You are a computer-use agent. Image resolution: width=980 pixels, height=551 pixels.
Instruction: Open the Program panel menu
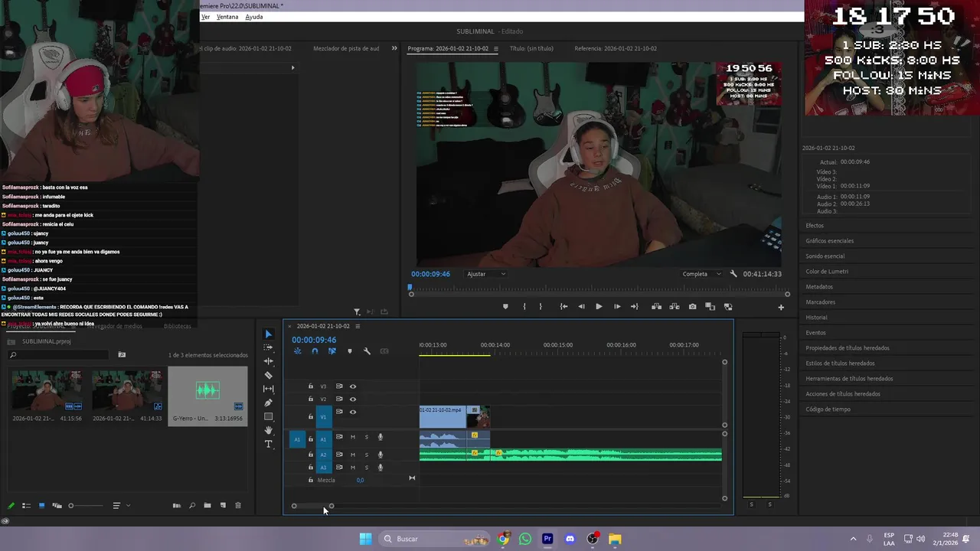(x=495, y=49)
